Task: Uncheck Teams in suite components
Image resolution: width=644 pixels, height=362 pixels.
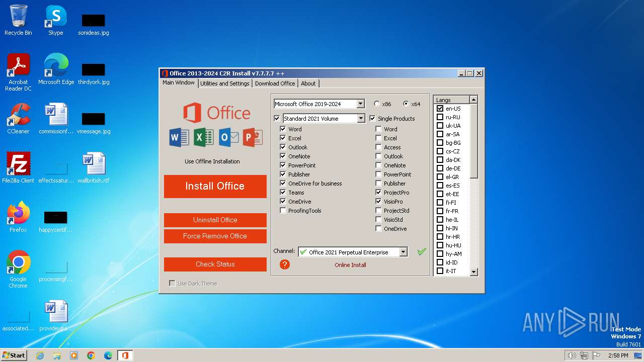Action: pyautogui.click(x=283, y=192)
